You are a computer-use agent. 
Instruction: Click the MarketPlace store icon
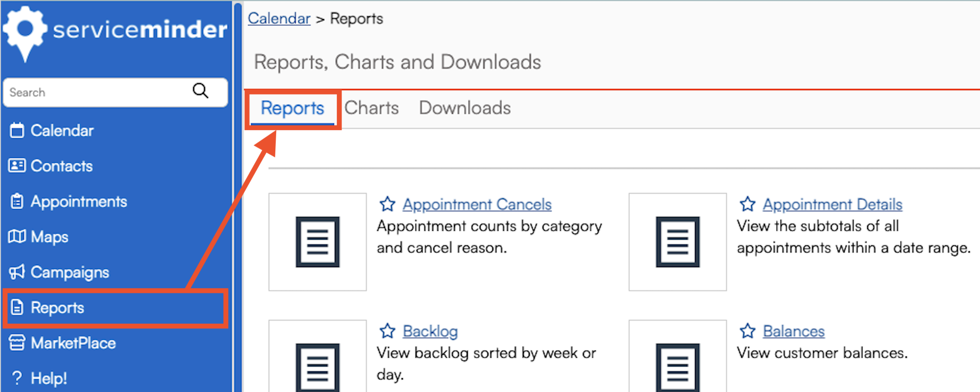pyautogui.click(x=17, y=343)
